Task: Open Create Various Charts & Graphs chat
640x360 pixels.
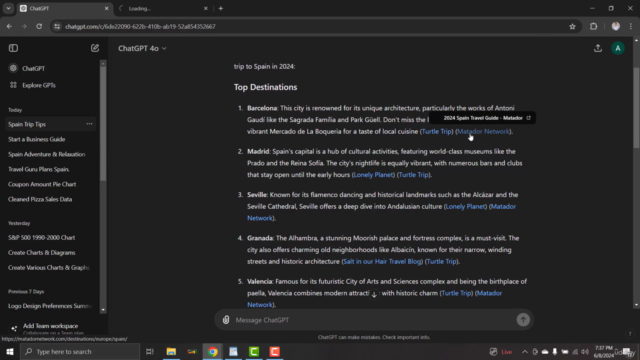Action: (49, 268)
